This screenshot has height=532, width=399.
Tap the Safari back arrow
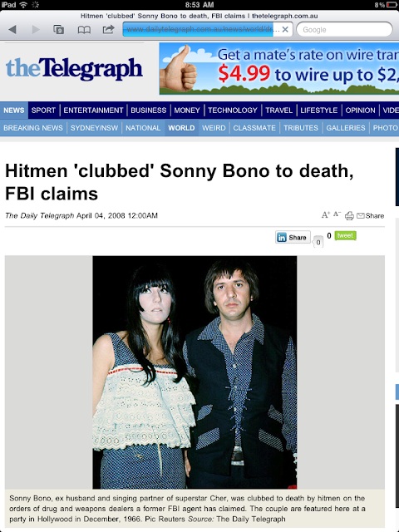(x=12, y=30)
